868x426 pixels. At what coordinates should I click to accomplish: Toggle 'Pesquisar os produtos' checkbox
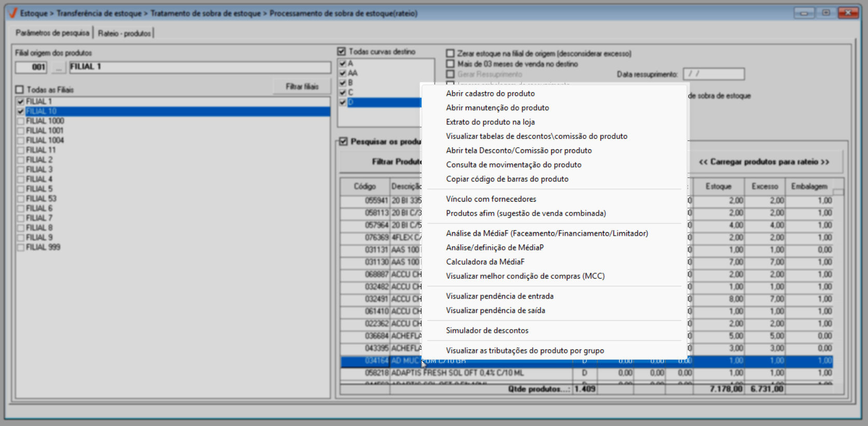coord(343,141)
